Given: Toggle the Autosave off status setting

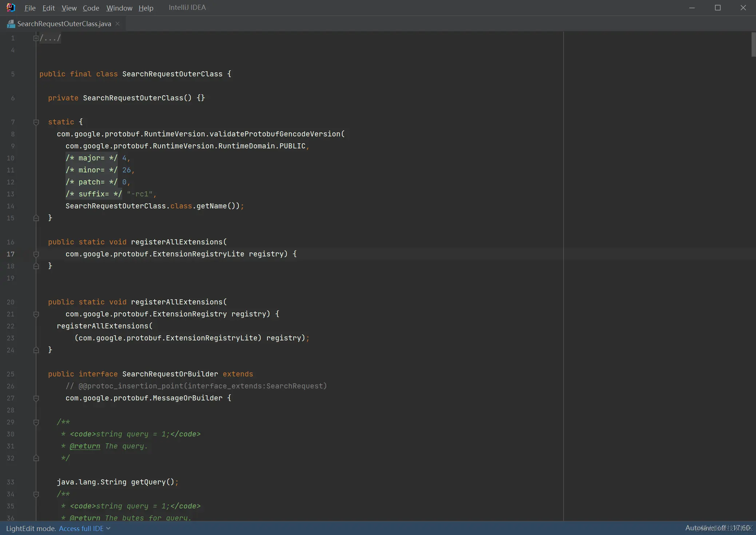Looking at the screenshot, I should 705,528.
